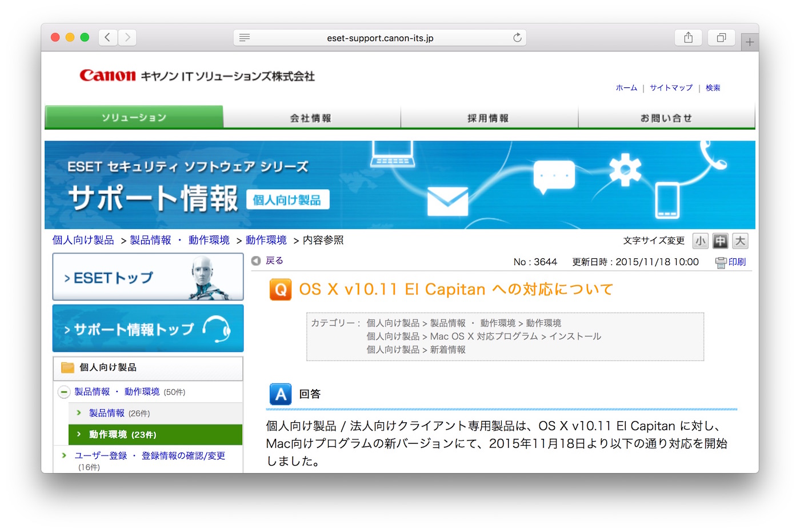Open the ソリューション tab

coord(134,117)
